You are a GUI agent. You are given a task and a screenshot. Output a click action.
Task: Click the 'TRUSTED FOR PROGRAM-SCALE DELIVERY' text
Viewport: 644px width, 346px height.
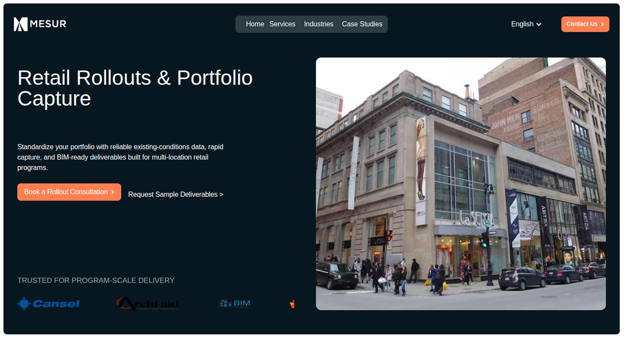(x=96, y=280)
